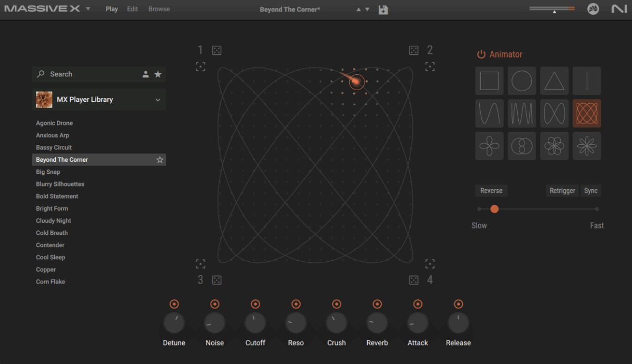Click the NKS clover icon top right

click(x=593, y=9)
